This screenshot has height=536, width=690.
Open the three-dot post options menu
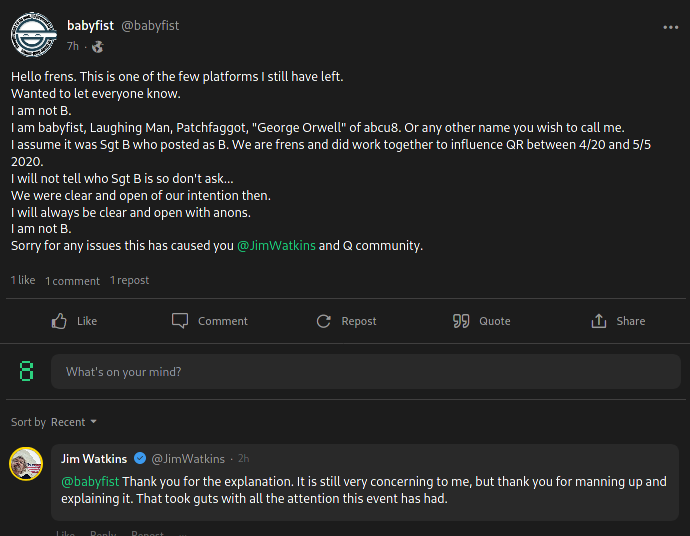click(671, 27)
